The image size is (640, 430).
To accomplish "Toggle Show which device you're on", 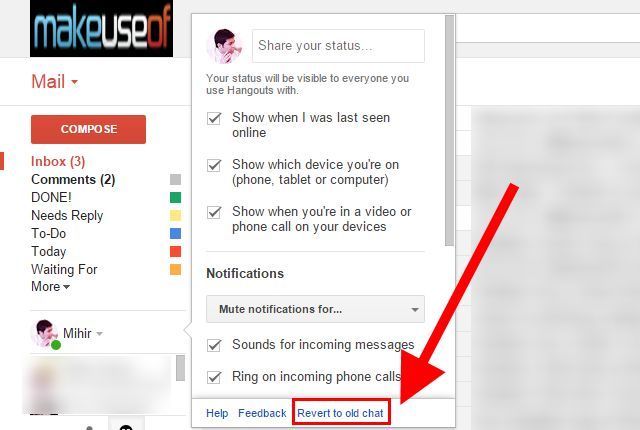I will pyautogui.click(x=214, y=165).
